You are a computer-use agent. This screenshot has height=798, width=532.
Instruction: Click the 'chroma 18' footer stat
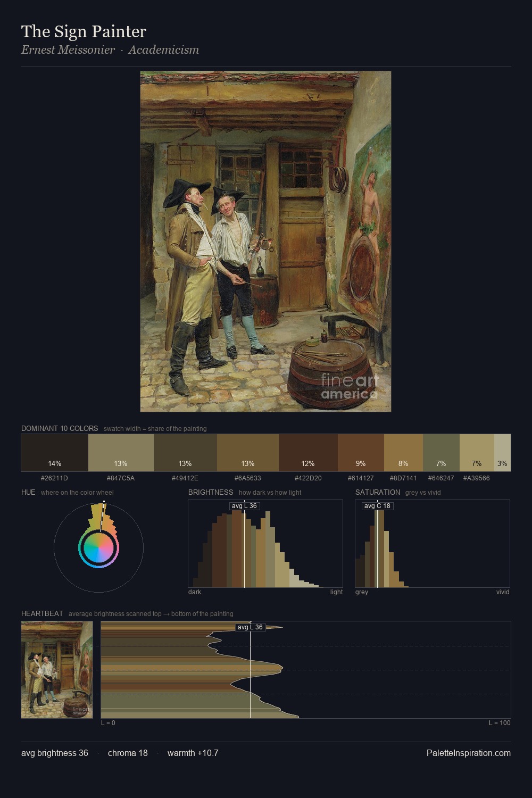[x=128, y=753]
